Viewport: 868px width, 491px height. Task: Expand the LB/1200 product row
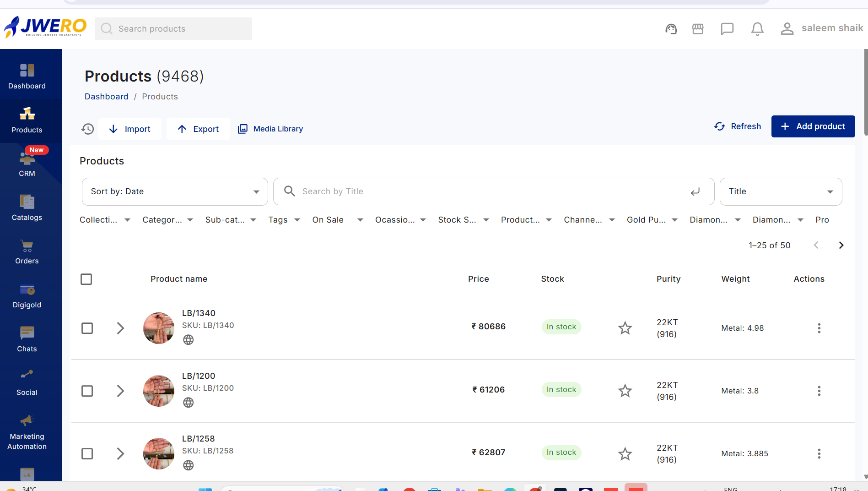point(120,391)
